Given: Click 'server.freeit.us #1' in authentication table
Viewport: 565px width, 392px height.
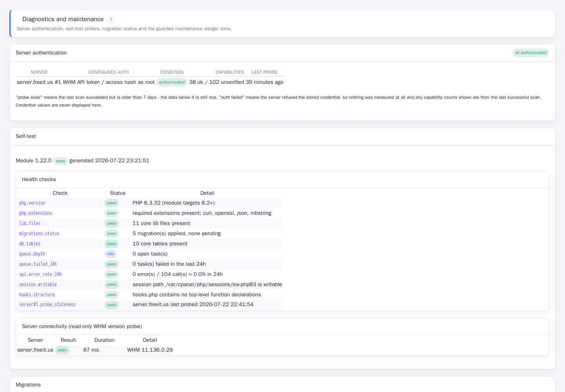Looking at the screenshot, I should point(39,82).
